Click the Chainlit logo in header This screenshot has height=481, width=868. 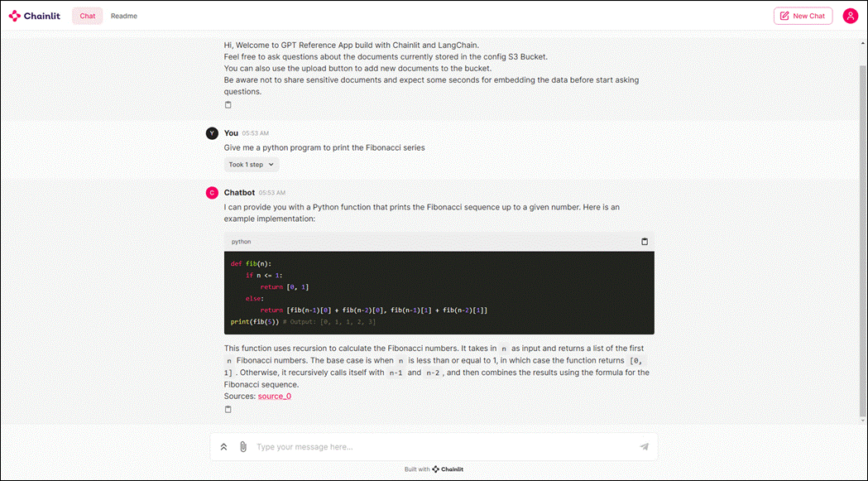(34, 16)
